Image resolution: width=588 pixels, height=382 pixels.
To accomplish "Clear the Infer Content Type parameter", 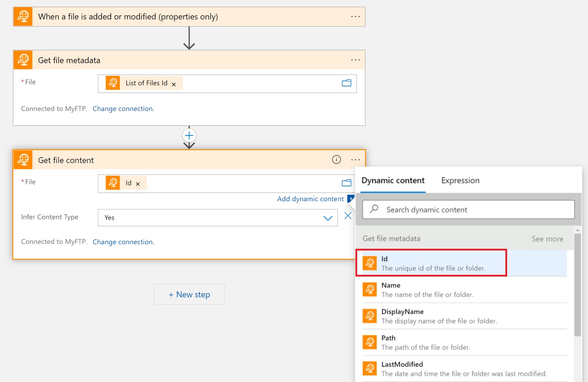I will pyautogui.click(x=347, y=216).
